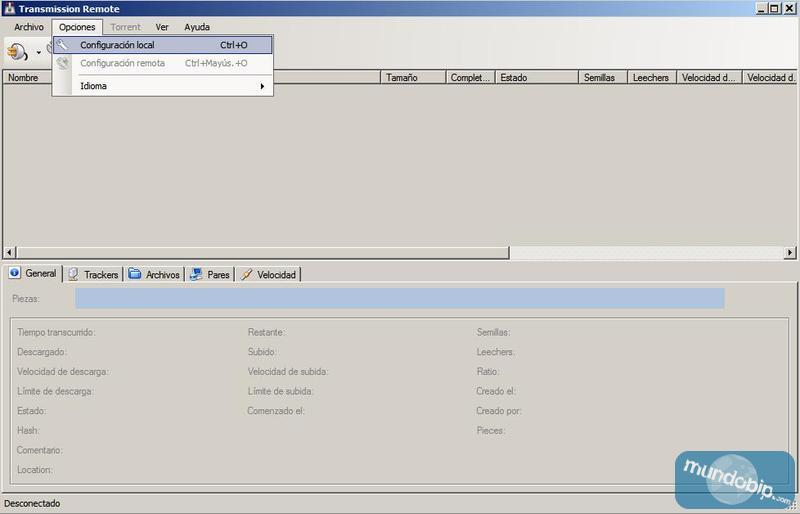
Task: Click the Desconectado status text
Action: (x=32, y=503)
